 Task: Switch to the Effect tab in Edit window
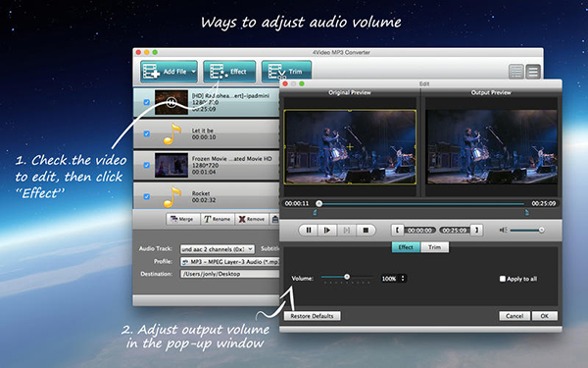[406, 247]
